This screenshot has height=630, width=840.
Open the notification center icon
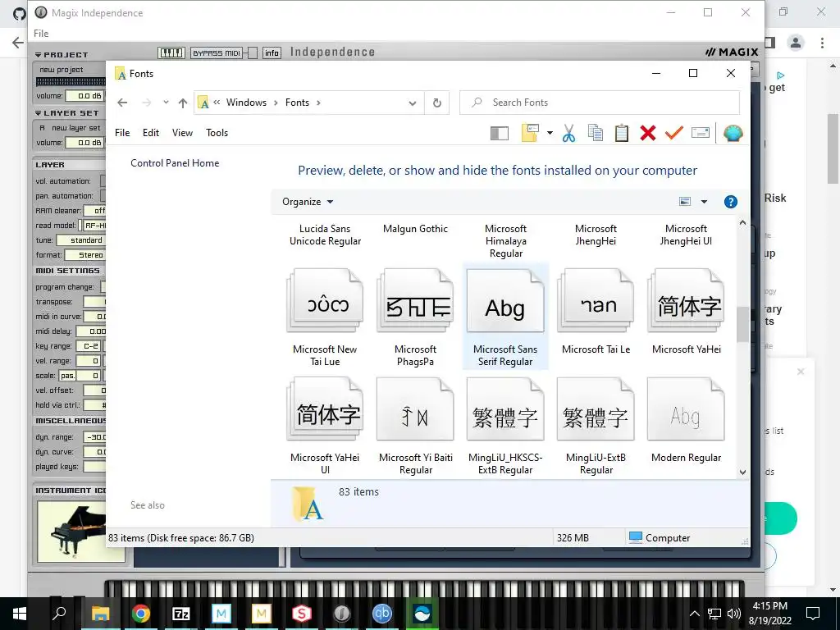[813, 614]
